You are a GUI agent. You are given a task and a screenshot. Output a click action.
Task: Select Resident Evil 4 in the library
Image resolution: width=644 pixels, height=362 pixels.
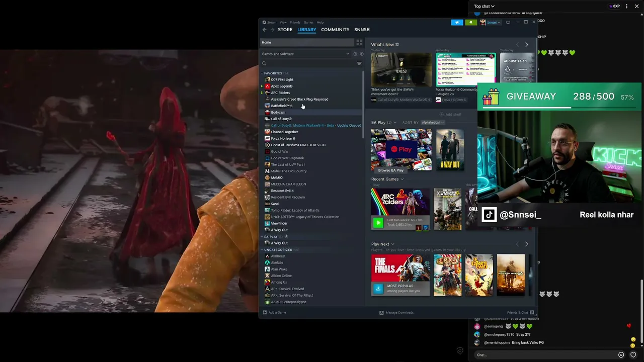[x=282, y=191]
